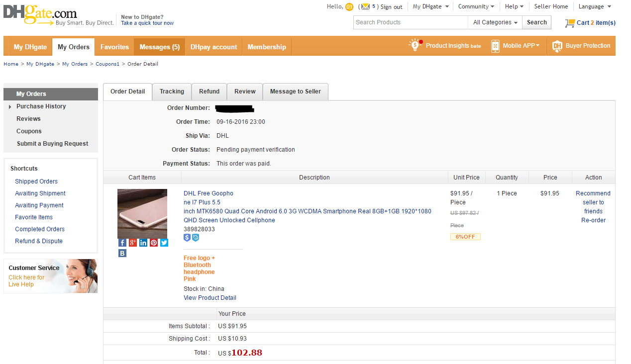This screenshot has width=631, height=364.
Task: Open the All Categories search dropdown
Action: pos(495,22)
